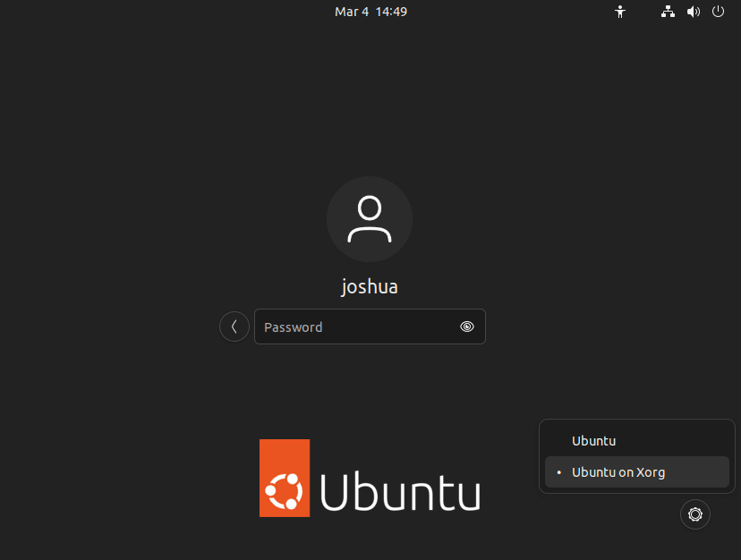The height and width of the screenshot is (560, 741).
Task: Choose the Ubuntu on Xorg session
Action: 618,472
